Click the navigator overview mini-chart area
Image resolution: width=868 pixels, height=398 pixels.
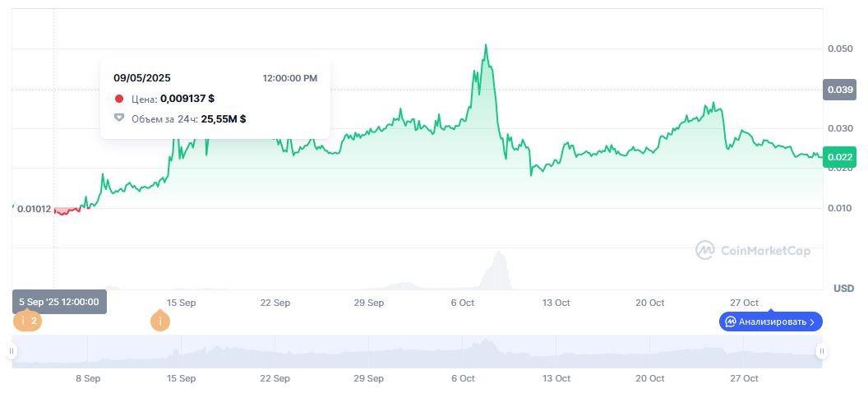(x=411, y=351)
